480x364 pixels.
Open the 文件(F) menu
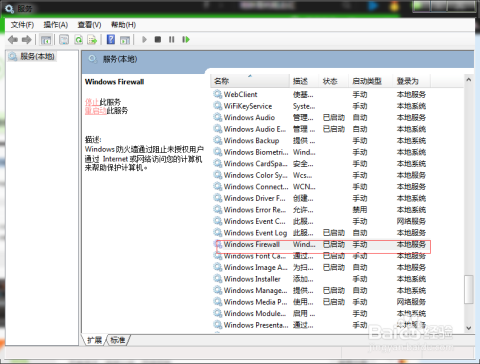(22, 25)
